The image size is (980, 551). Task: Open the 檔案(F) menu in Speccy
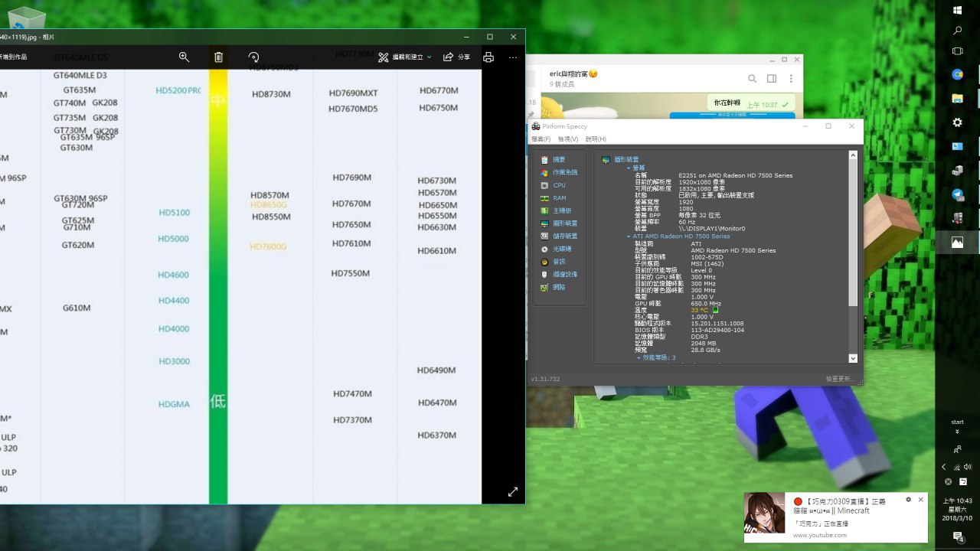tap(541, 139)
